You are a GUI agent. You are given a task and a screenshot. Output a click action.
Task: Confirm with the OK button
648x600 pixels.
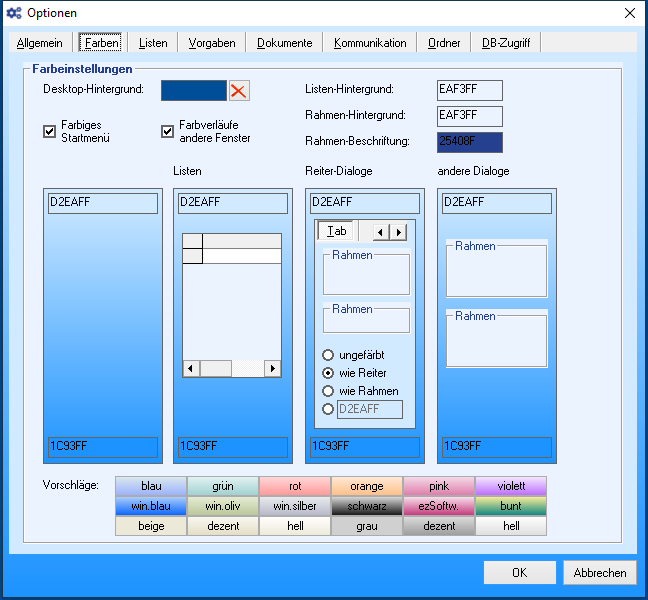519,572
